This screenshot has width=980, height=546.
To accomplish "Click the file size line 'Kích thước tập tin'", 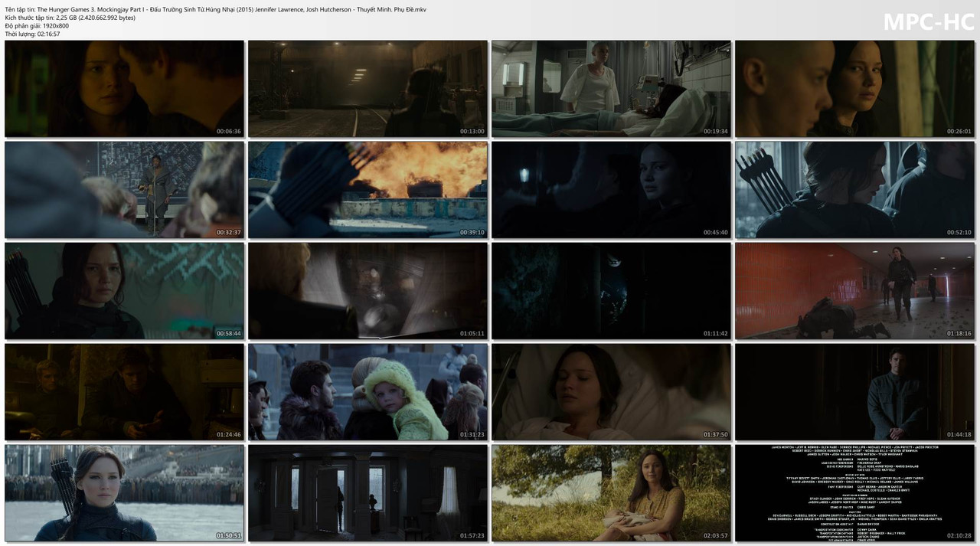I will click(x=70, y=18).
